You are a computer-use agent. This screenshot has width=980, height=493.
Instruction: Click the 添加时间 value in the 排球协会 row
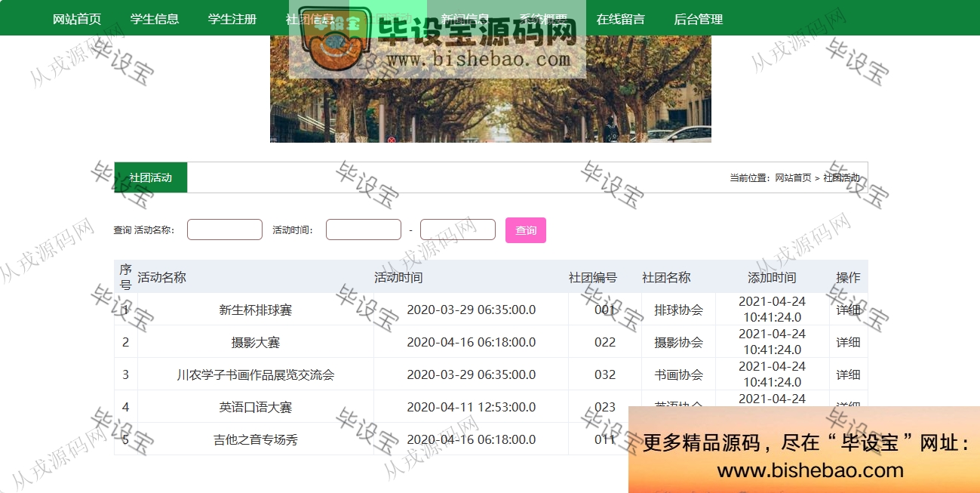tap(773, 310)
